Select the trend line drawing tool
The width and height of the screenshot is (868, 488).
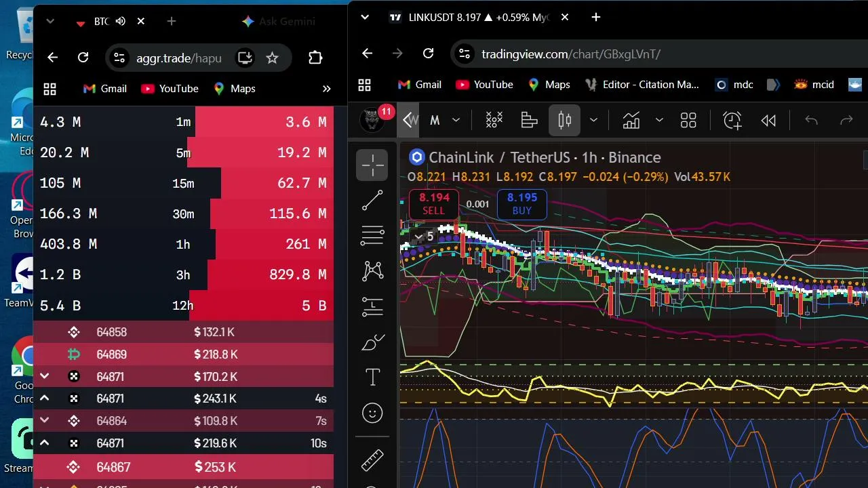(372, 200)
